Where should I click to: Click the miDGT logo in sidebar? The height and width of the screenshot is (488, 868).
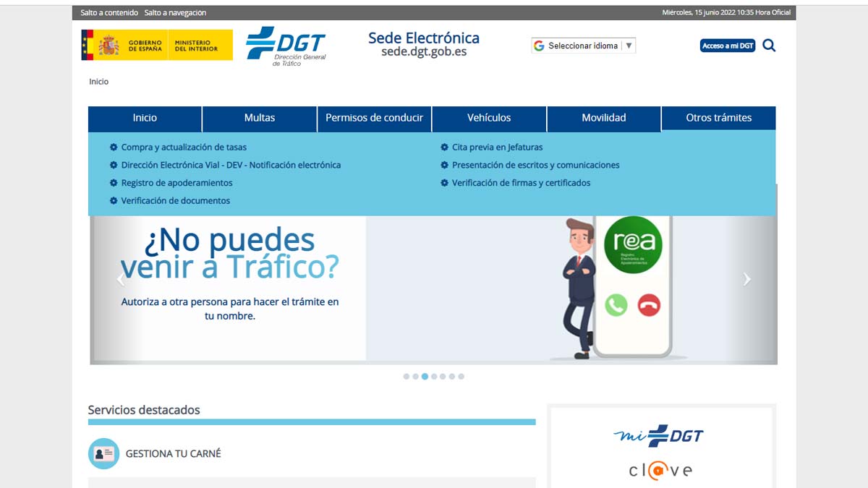[x=659, y=435]
